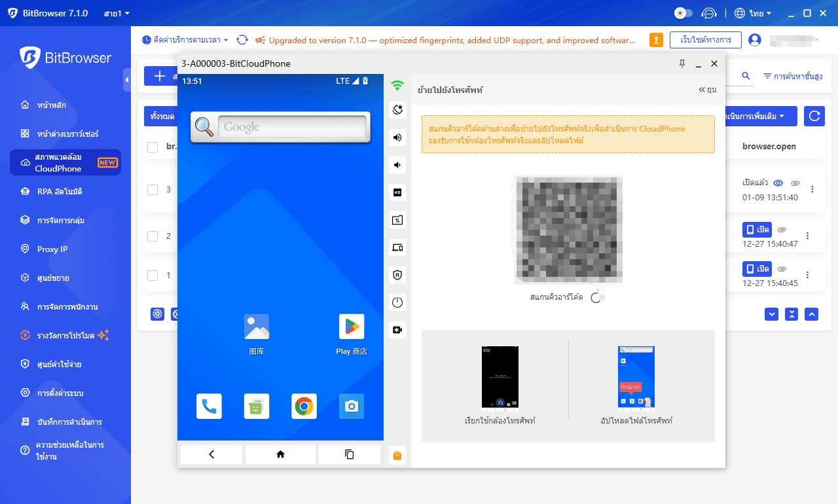This screenshot has width=838, height=504.
Task: Click the Google search box on phone
Action: point(291,127)
